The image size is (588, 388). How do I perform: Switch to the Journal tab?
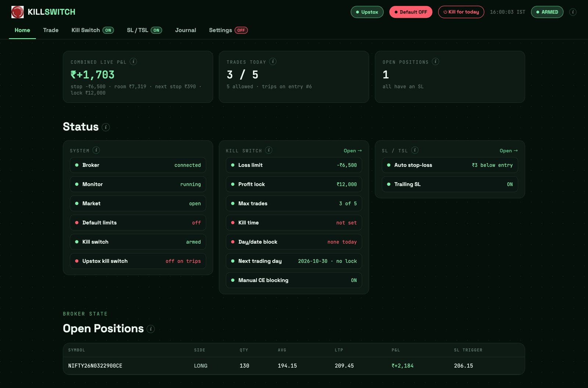point(186,30)
